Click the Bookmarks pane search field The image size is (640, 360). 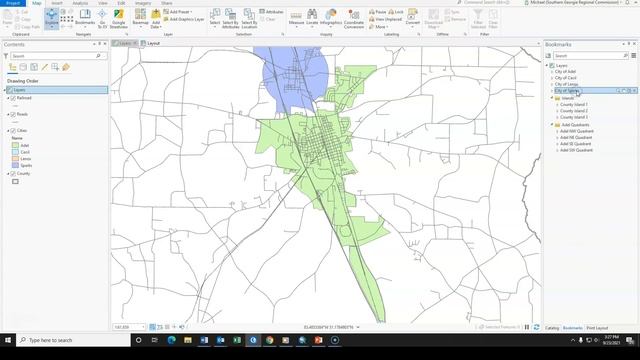coord(590,56)
